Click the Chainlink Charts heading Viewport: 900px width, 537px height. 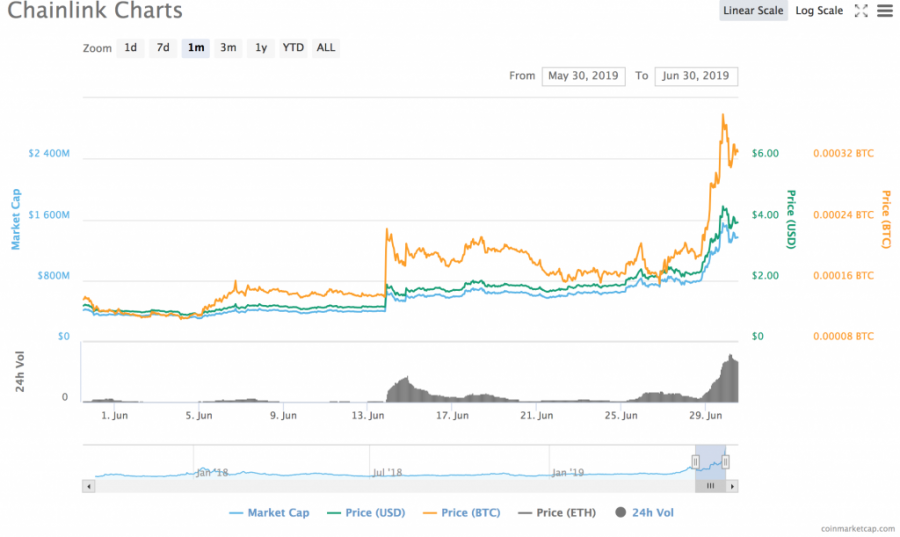[95, 10]
